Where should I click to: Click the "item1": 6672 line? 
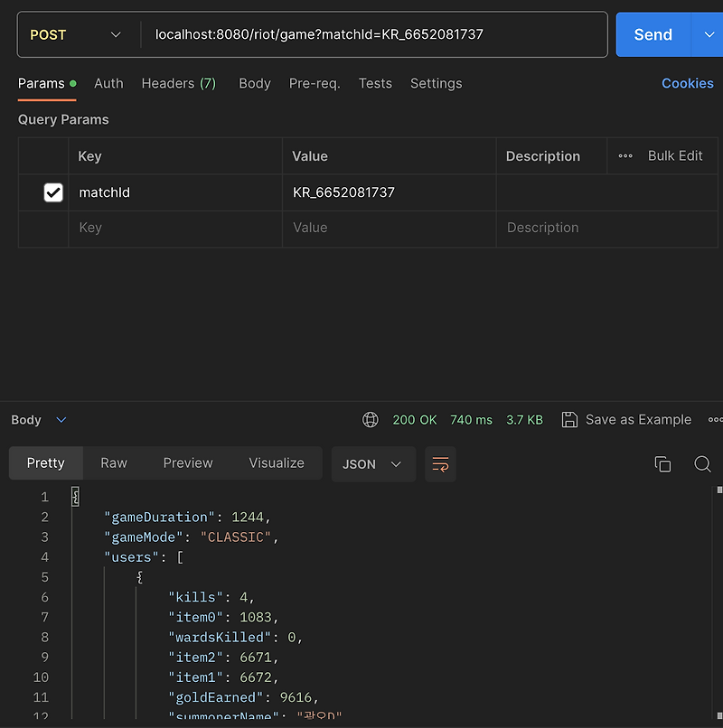[x=223, y=677]
